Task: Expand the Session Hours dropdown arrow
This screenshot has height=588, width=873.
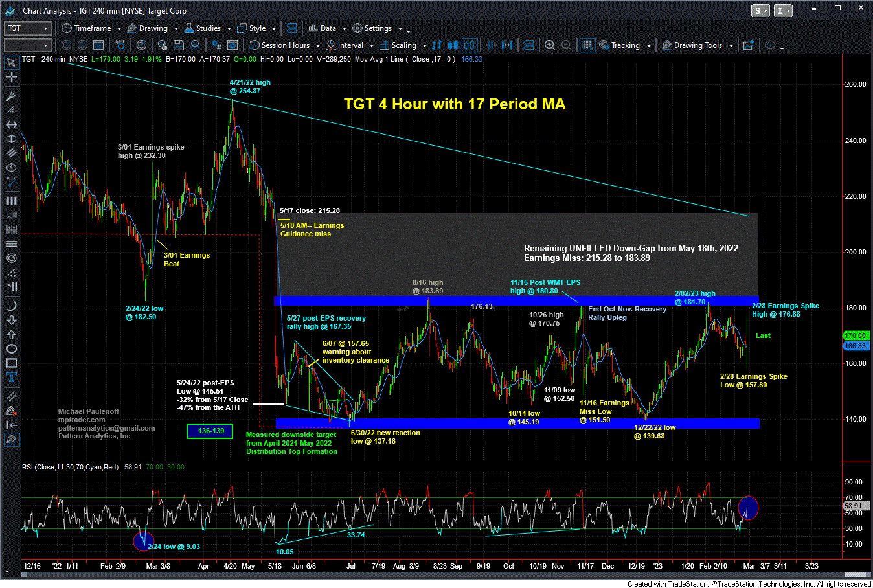Action: click(x=317, y=46)
